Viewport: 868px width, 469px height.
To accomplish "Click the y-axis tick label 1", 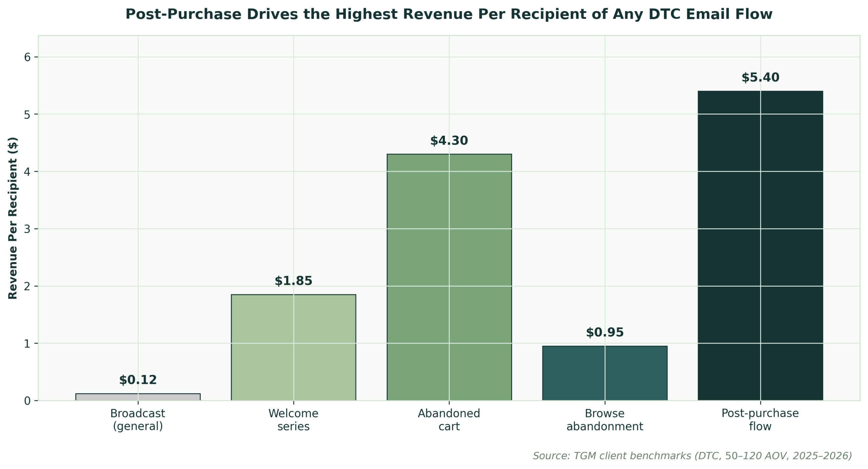I will [27, 344].
